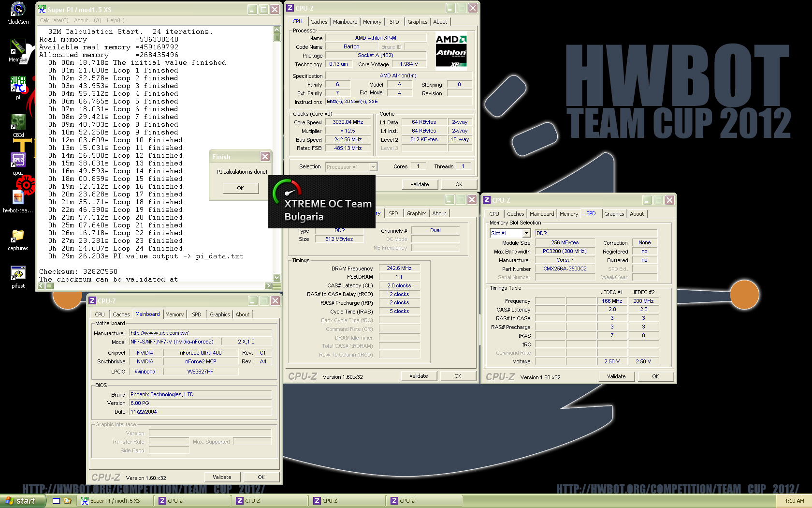Click Show Desktop quick launch icon
Image resolution: width=812 pixels, height=508 pixels.
[x=56, y=501]
